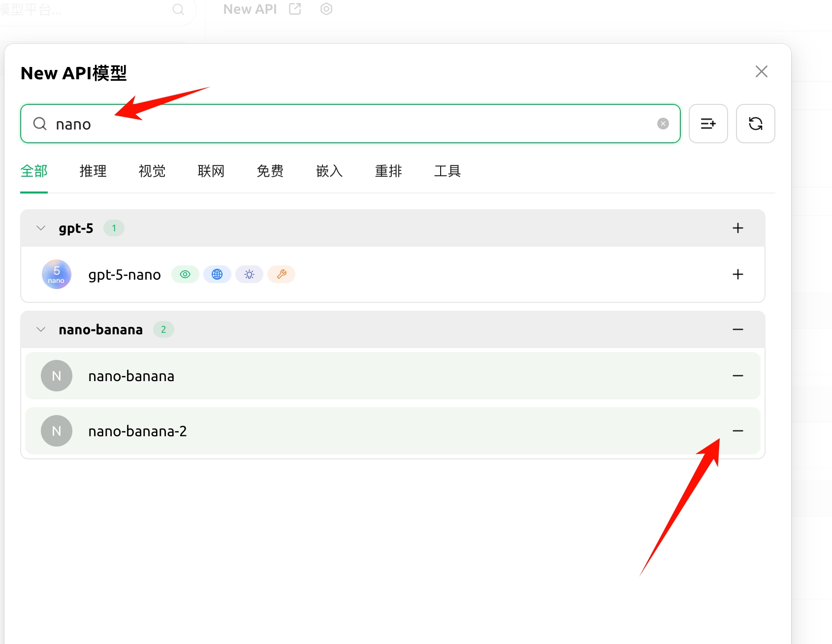Click the refresh models icon
Screen dimensions: 832x644
click(x=755, y=124)
